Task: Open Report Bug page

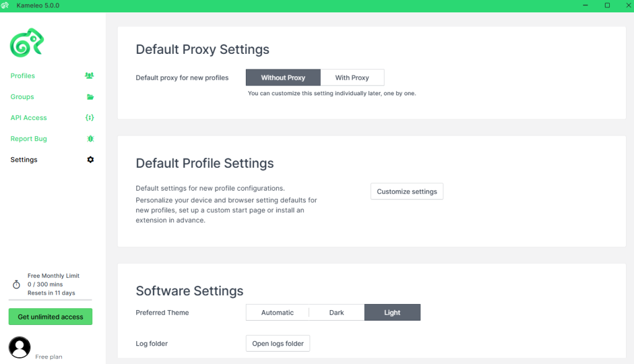Action: (28, 139)
